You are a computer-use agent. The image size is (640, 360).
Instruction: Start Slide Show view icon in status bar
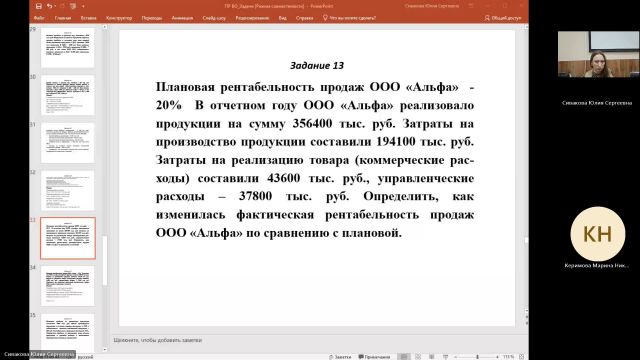445,357
